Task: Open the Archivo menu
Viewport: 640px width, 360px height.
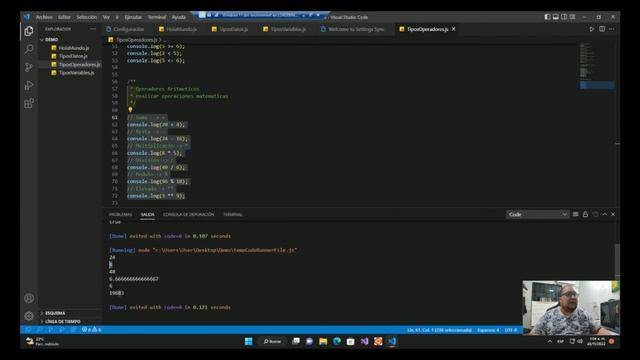Action: pyautogui.click(x=44, y=17)
